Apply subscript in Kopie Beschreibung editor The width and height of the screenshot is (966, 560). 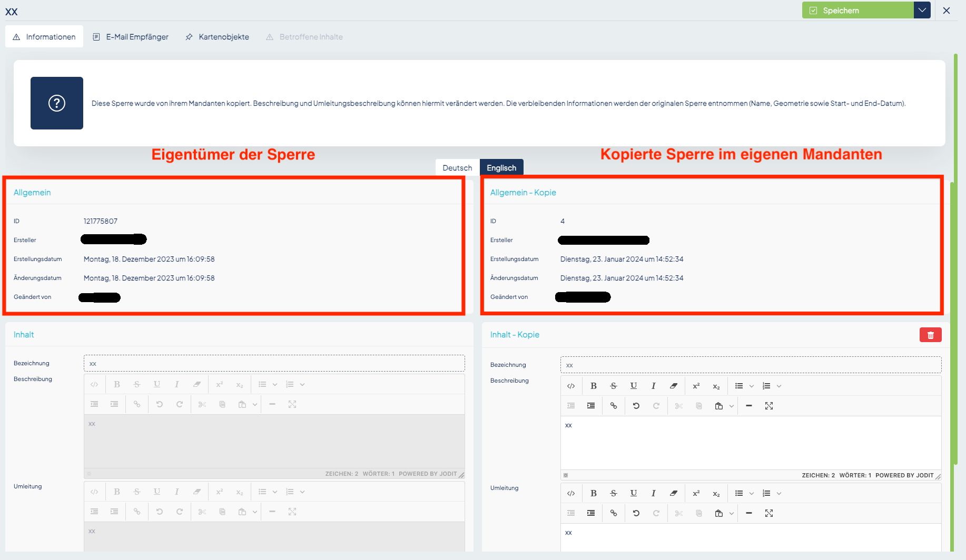click(716, 386)
